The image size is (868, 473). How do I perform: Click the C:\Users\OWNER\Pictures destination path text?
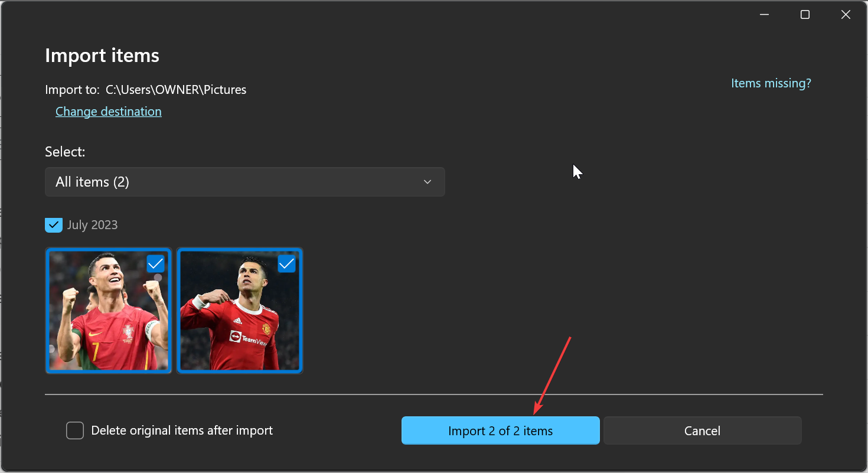click(x=175, y=89)
